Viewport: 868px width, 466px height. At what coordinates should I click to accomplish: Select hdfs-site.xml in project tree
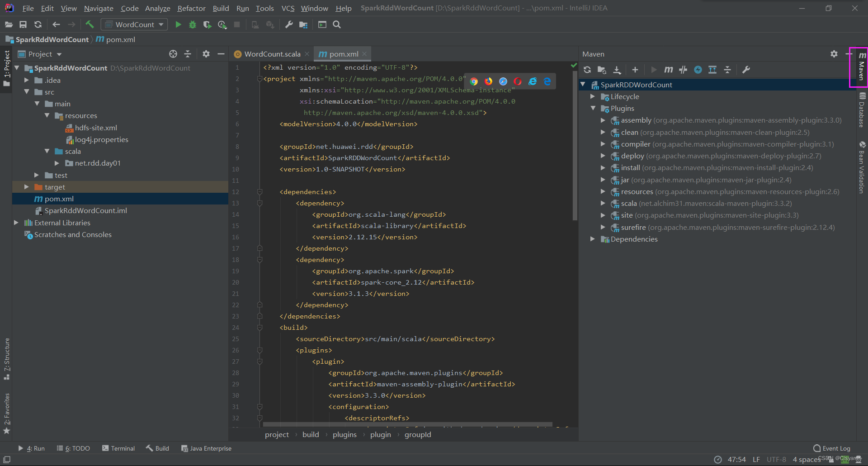[96, 128]
